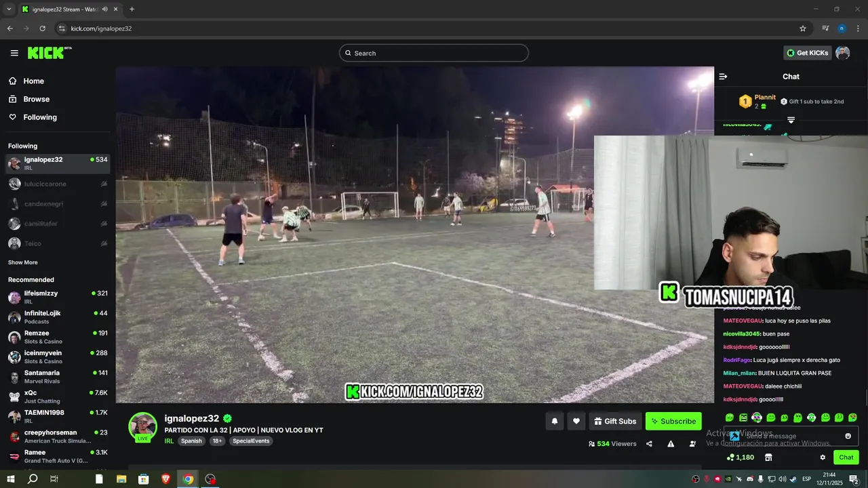The width and height of the screenshot is (868, 488).
Task: Click the Gift Subs button
Action: [x=615, y=421]
